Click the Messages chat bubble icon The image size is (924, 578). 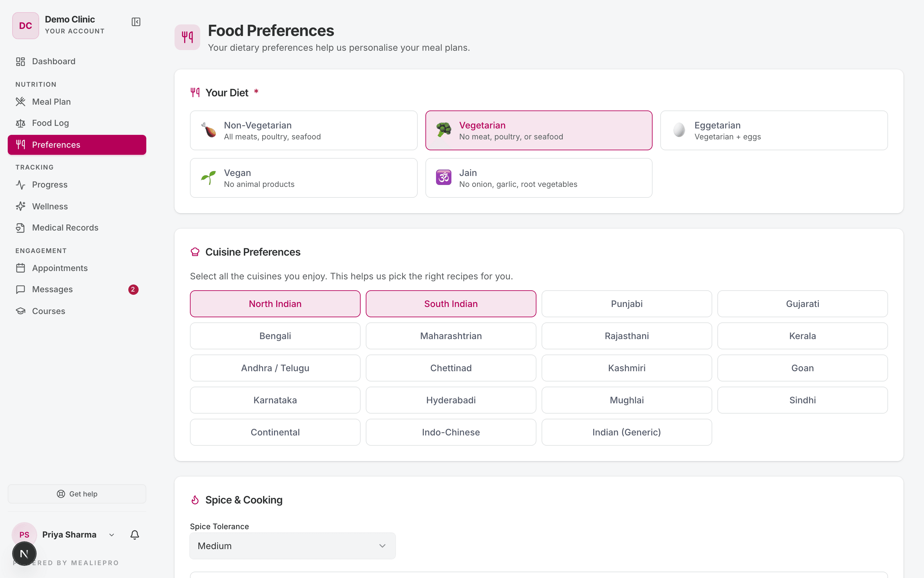click(x=21, y=289)
